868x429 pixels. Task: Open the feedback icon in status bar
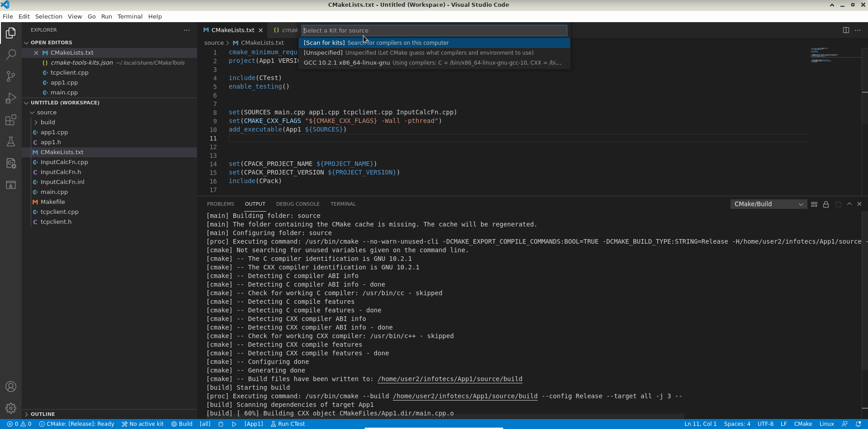pyautogui.click(x=844, y=424)
